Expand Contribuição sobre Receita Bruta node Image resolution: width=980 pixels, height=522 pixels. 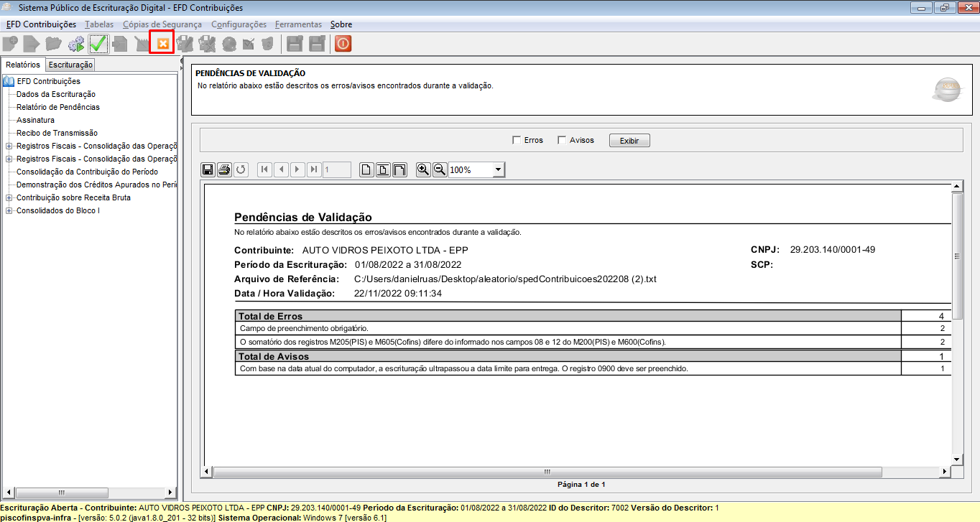[x=9, y=197]
